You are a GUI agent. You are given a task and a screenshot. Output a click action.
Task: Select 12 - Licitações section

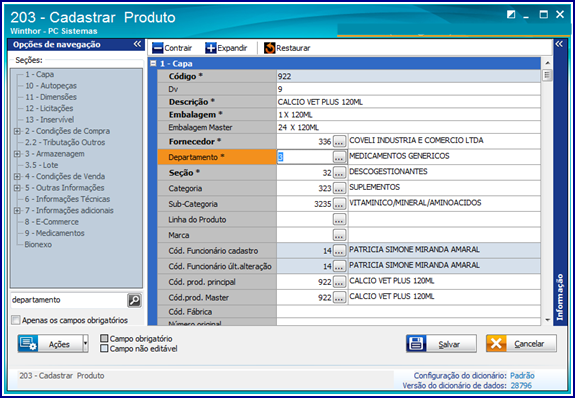point(49,108)
